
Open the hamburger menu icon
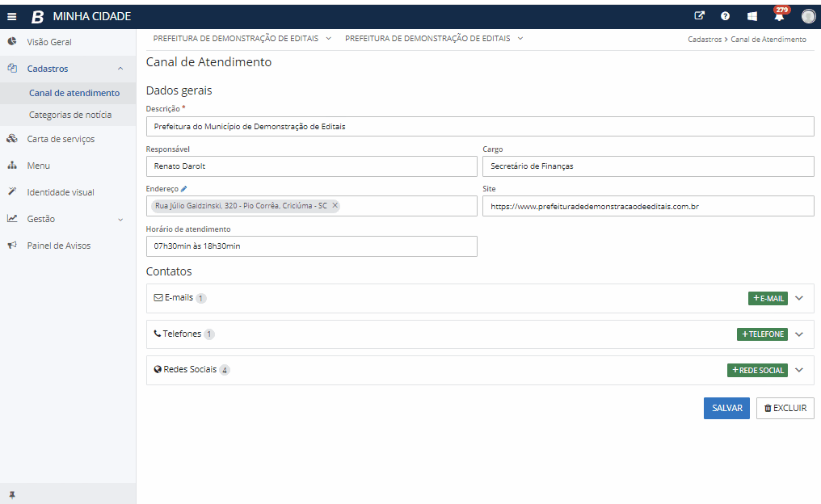[11, 17]
